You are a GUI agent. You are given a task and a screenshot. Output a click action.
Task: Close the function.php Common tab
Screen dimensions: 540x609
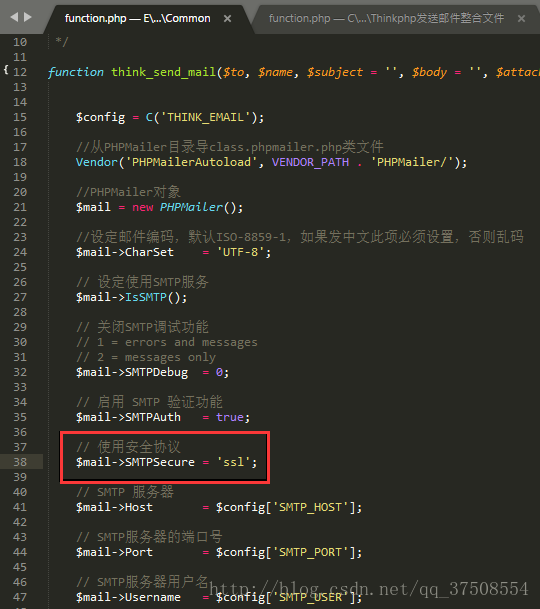[x=228, y=18]
